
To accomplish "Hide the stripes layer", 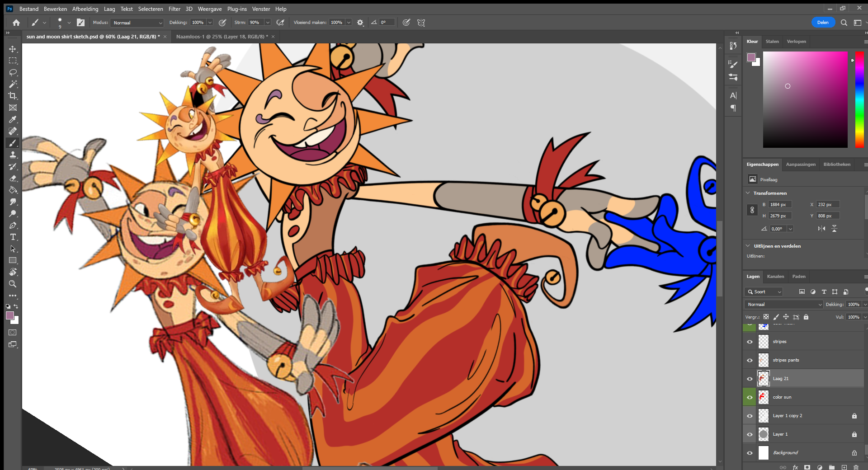I will (x=750, y=342).
